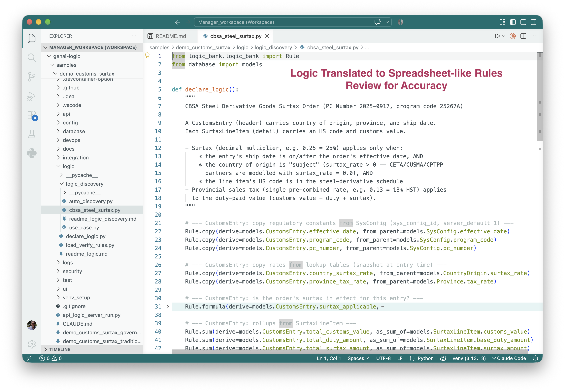Click the Claude Code starburst icon in editor toolbar

[513, 36]
